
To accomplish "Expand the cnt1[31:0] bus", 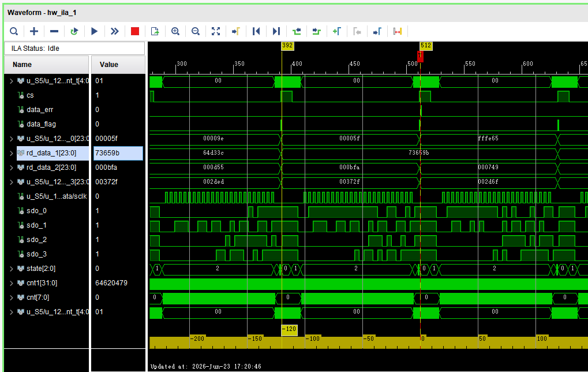I will [x=11, y=283].
